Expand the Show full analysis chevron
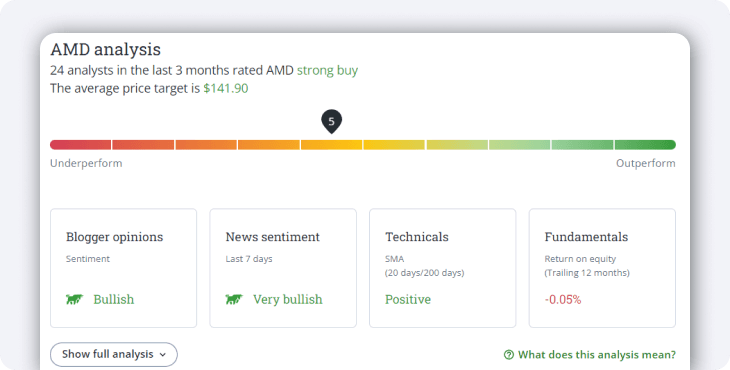The width and height of the screenshot is (730, 370). [162, 355]
